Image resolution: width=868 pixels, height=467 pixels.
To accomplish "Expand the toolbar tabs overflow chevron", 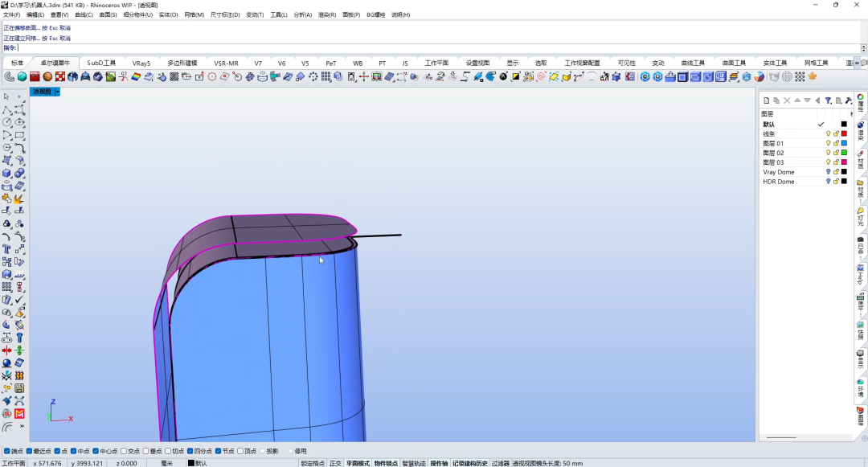I will point(858,63).
